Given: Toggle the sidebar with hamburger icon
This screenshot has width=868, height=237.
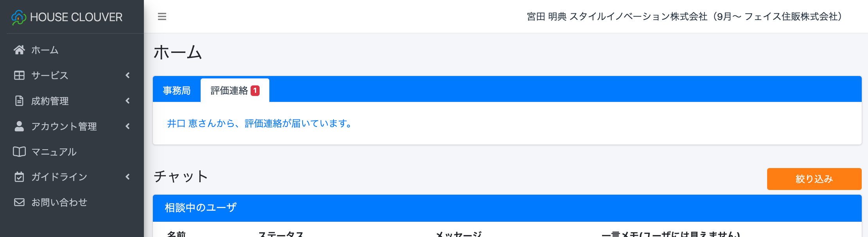Looking at the screenshot, I should coord(162,16).
